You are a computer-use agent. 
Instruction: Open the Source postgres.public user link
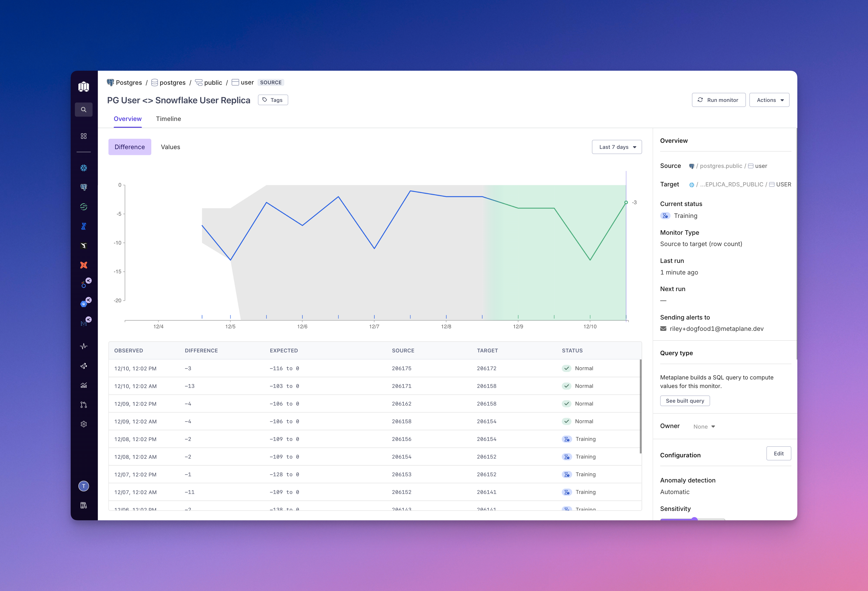(728, 166)
